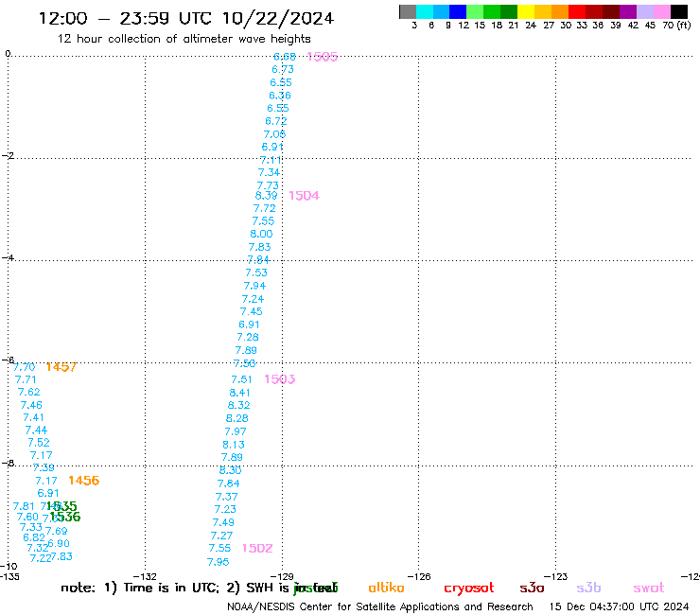Click the pink time label 1502
This screenshot has width=700, height=615.
click(x=257, y=548)
